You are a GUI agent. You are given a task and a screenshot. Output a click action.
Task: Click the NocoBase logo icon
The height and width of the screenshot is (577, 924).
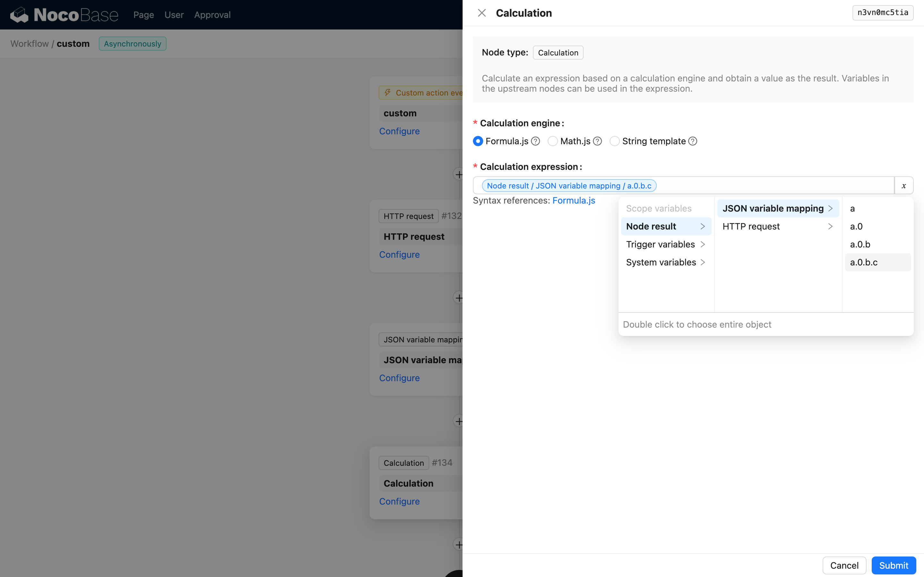[19, 15]
